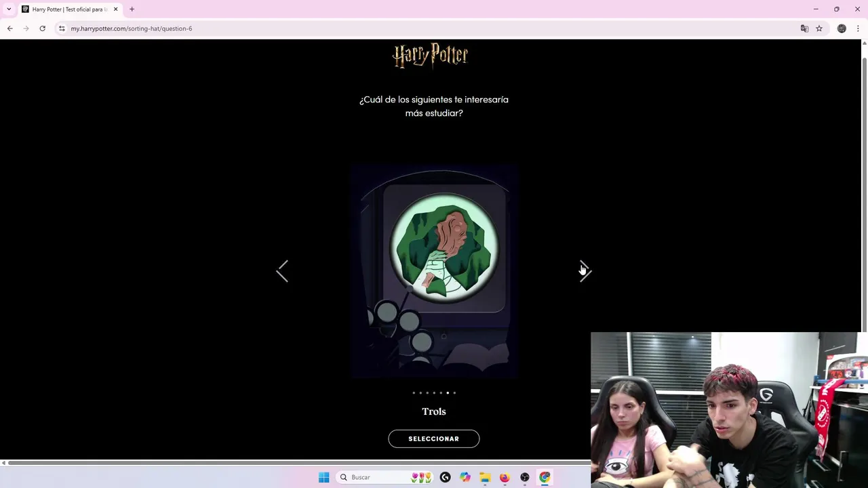View site information icon in address bar
Screen dimensions: 868x488
[x=62, y=28]
